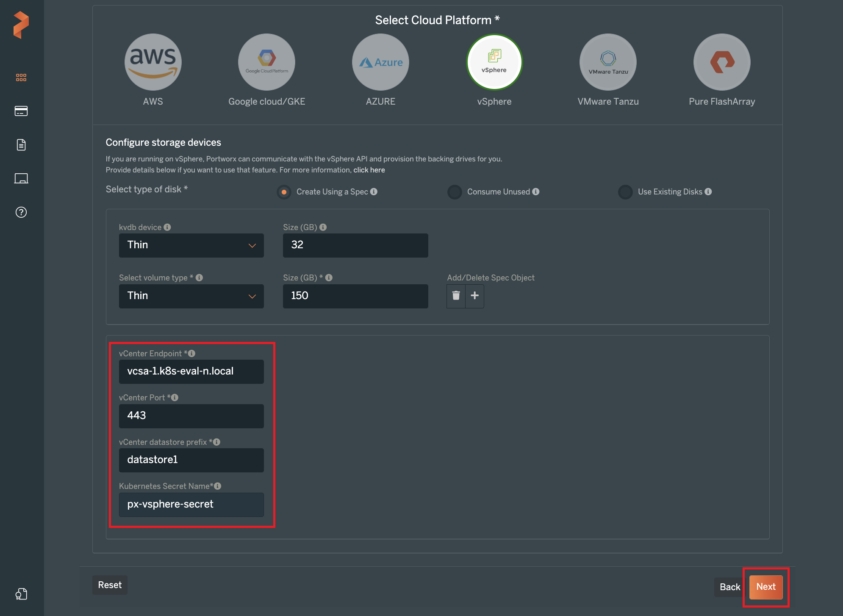The image size is (843, 616).
Task: Open the Portworx logo home link
Action: pyautogui.click(x=21, y=25)
